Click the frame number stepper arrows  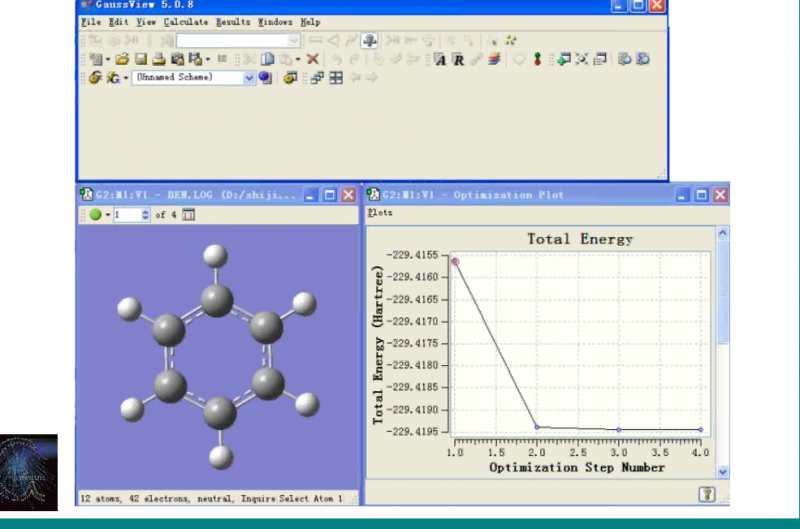146,215
